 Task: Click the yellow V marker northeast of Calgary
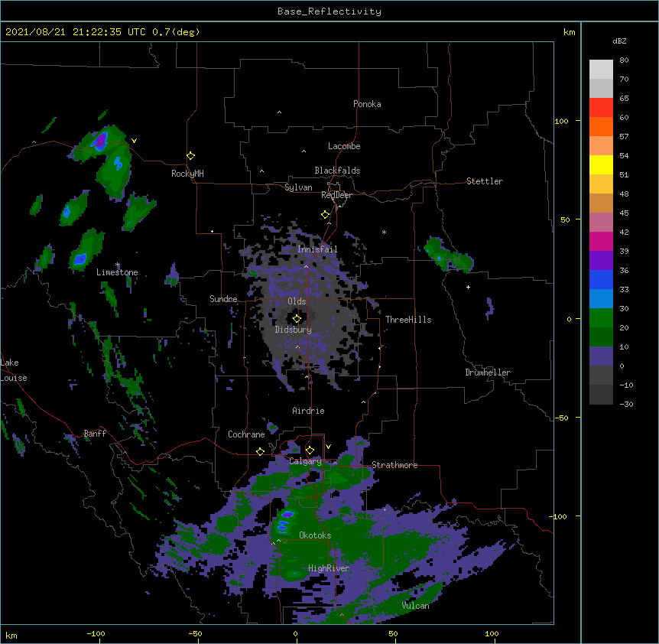pos(328,447)
